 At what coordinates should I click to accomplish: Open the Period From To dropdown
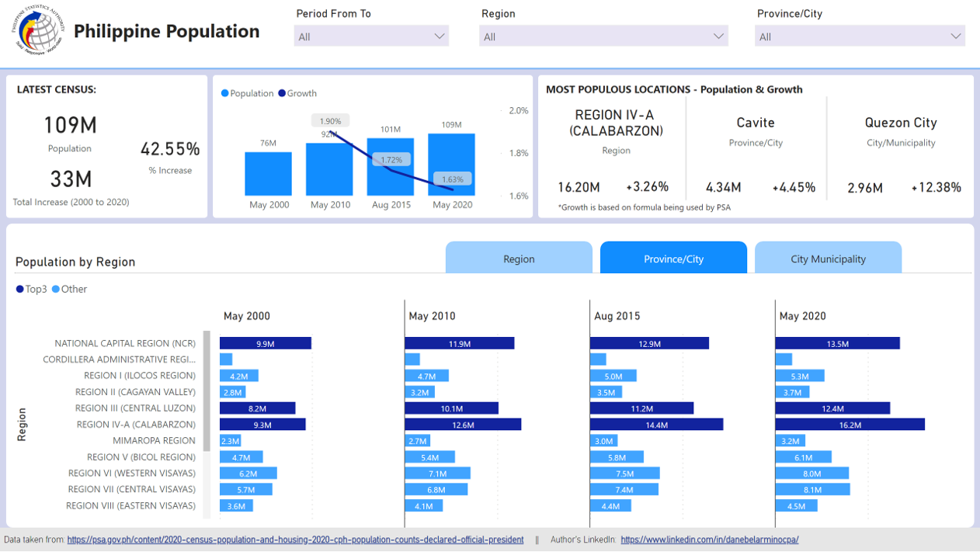tap(371, 36)
